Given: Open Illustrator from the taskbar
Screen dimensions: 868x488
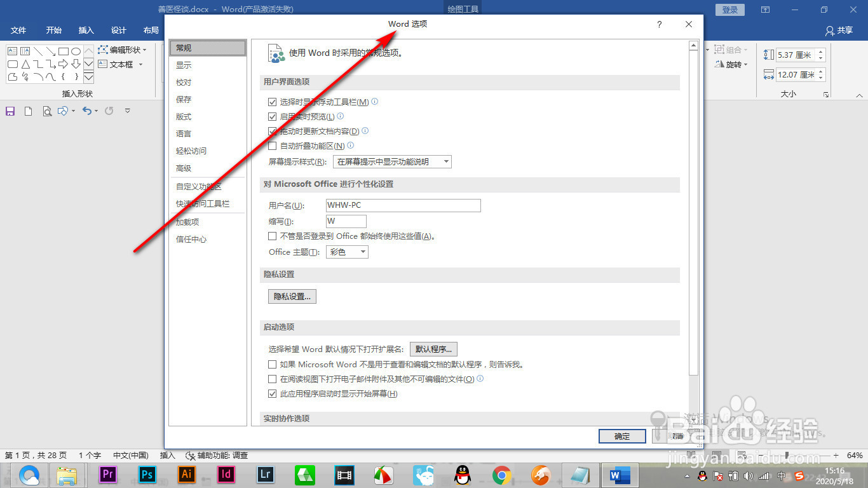Looking at the screenshot, I should (x=187, y=474).
